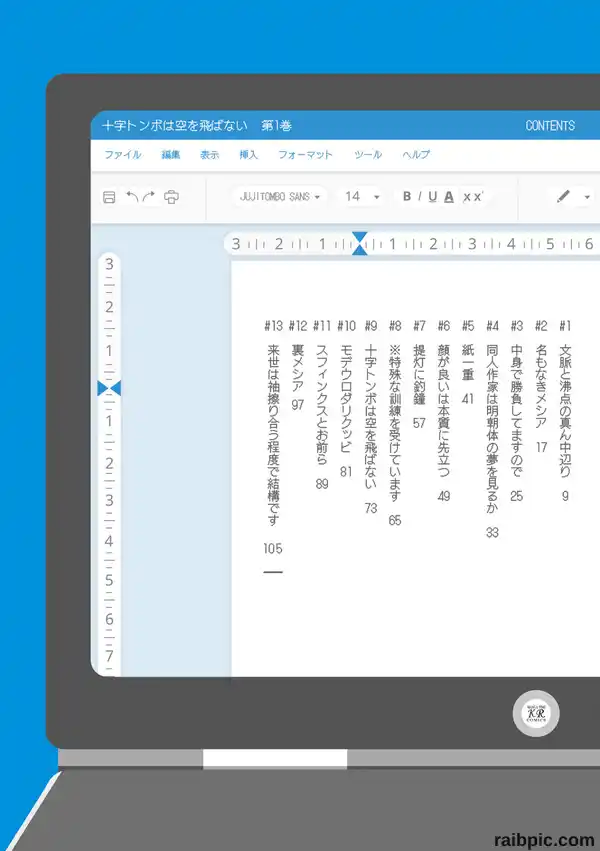
Task: Select the pencil editing mode icon
Action: tap(564, 196)
